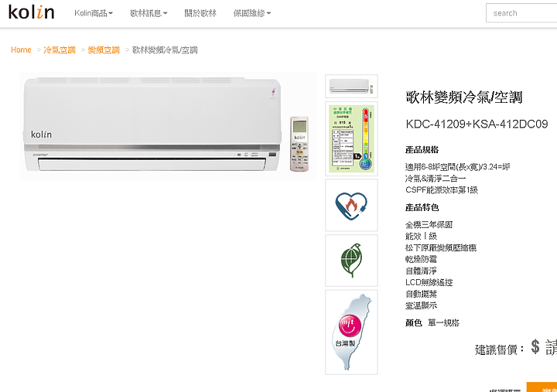The height and width of the screenshot is (392, 557).
Task: Click the small emblem on air conditioner corner
Action: [x=273, y=92]
